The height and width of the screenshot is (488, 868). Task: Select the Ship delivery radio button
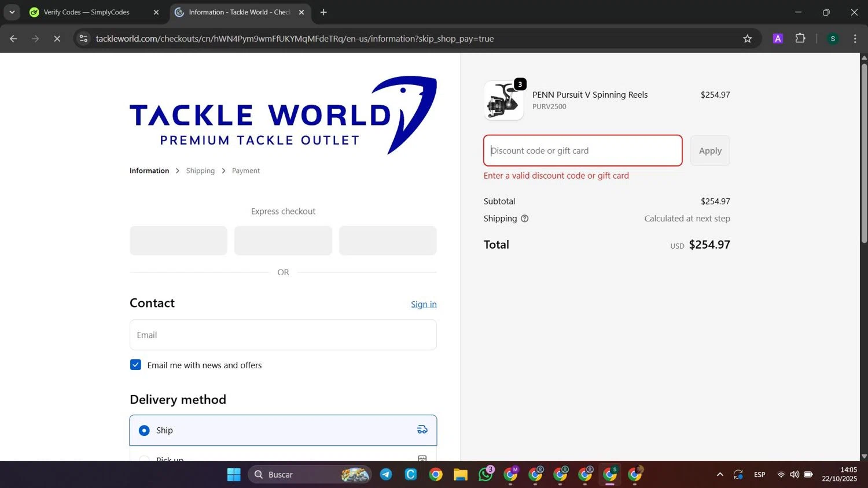144,430
